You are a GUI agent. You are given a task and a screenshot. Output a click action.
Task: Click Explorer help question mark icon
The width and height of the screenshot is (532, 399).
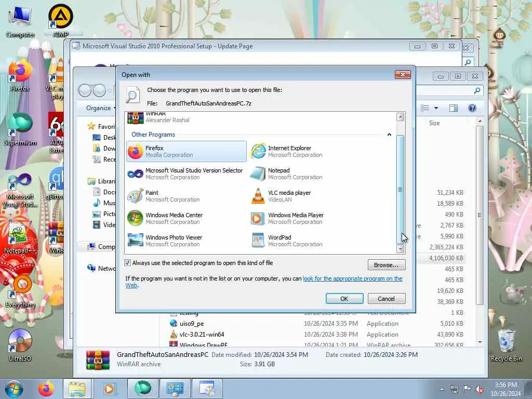pos(472,108)
